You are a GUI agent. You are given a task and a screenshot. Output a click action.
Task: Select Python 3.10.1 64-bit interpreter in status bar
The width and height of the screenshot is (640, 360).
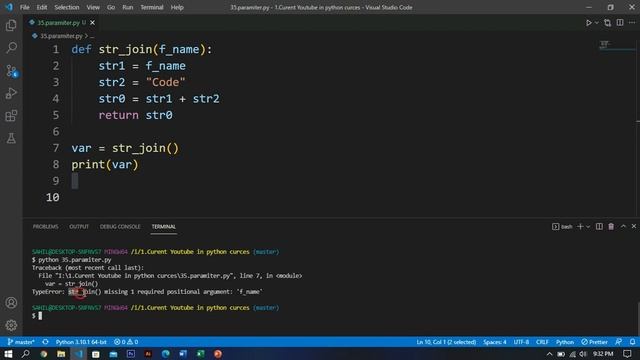[x=81, y=342]
